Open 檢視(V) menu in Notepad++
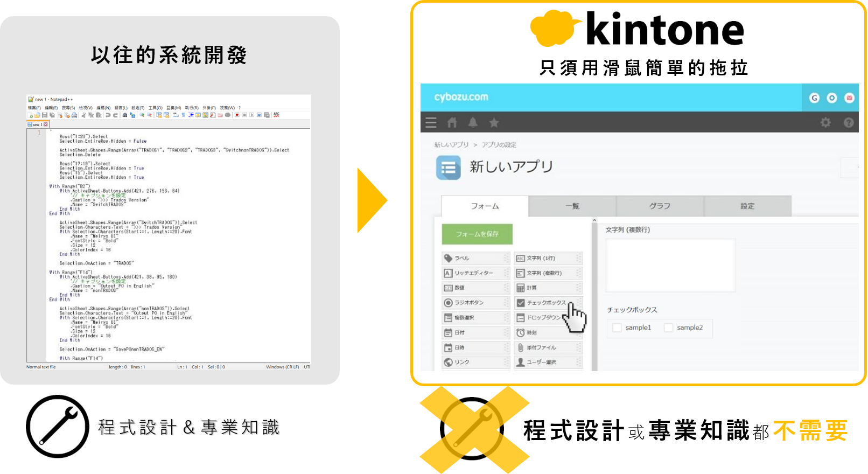The image size is (868, 474). (x=86, y=108)
